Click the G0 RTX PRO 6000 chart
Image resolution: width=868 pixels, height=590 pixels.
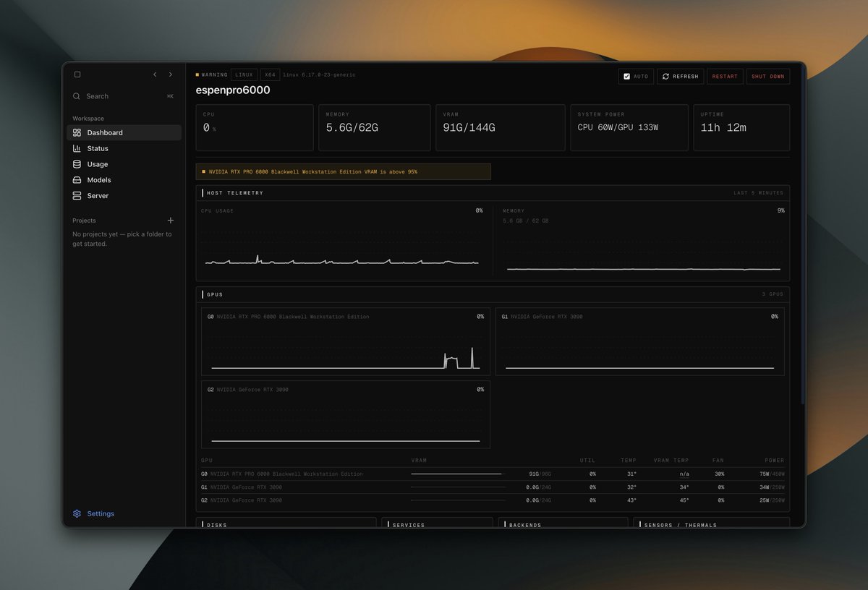(346, 341)
